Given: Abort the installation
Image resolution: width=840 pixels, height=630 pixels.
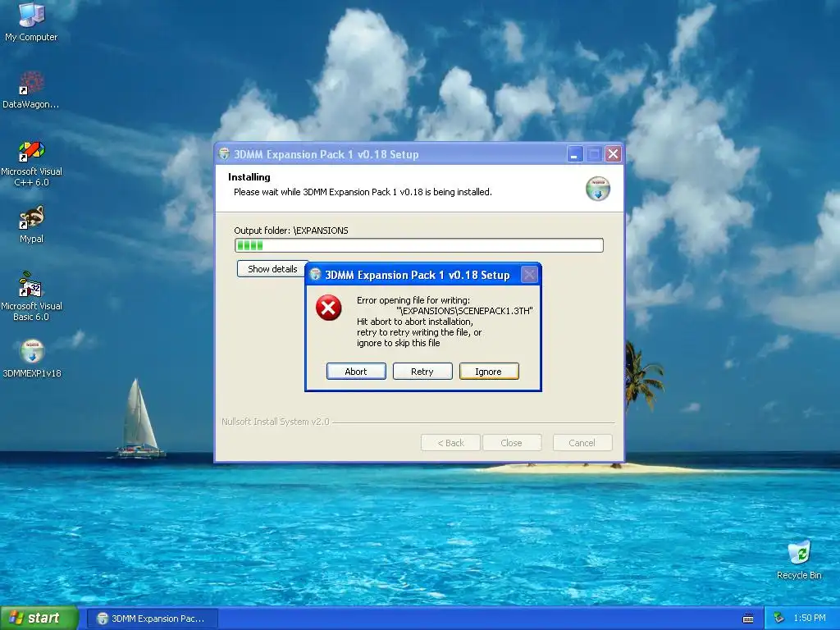Looking at the screenshot, I should coord(356,372).
